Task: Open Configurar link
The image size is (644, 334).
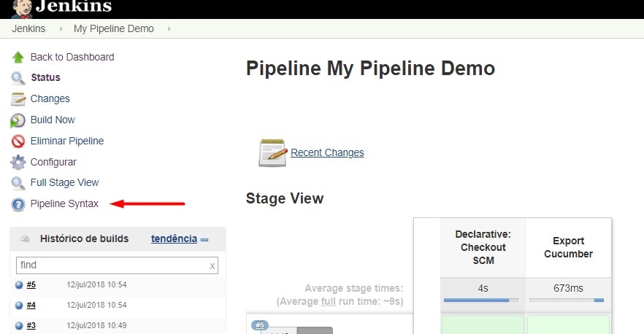Action: tap(53, 162)
